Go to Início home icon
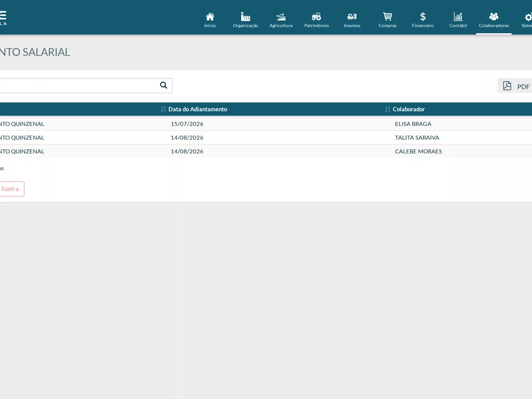This screenshot has height=399, width=532. (210, 17)
